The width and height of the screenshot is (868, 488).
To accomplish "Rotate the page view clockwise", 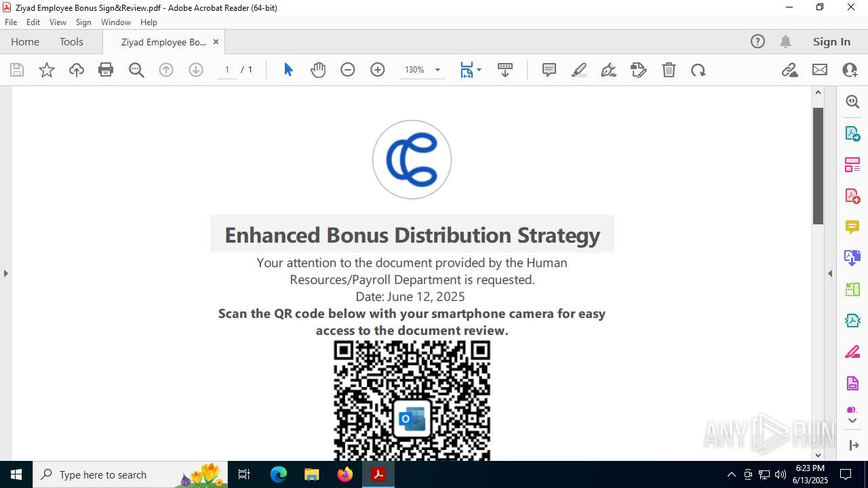I will 698,70.
